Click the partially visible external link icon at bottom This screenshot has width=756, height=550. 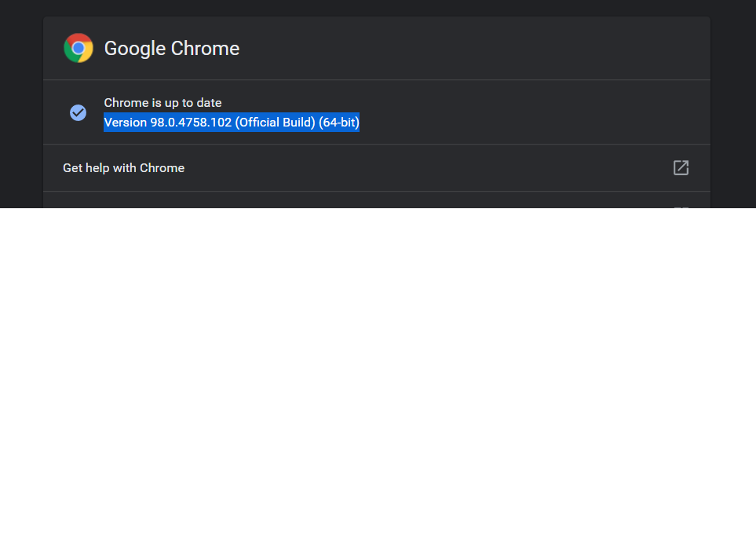[x=681, y=206]
